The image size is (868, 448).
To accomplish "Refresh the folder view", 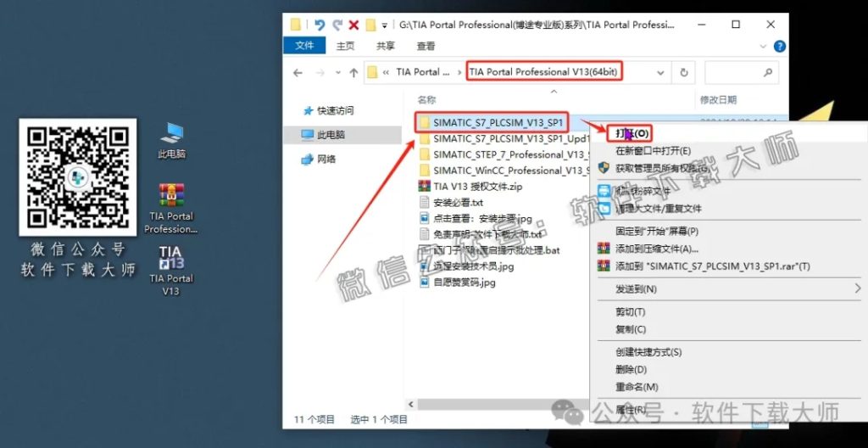I will pos(684,73).
